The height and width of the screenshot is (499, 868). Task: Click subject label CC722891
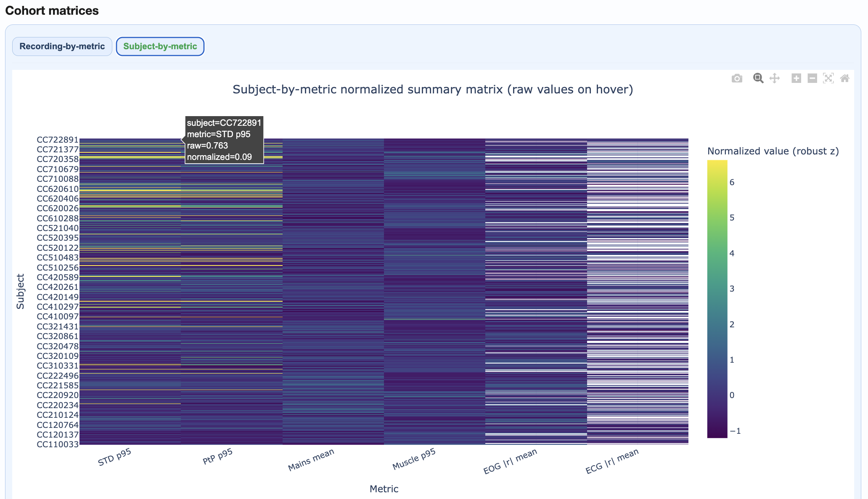pyautogui.click(x=58, y=140)
